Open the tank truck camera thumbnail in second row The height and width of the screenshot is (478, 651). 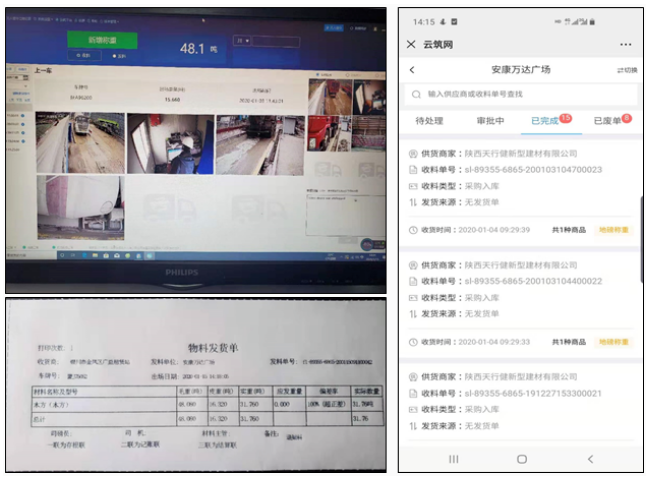point(81,207)
